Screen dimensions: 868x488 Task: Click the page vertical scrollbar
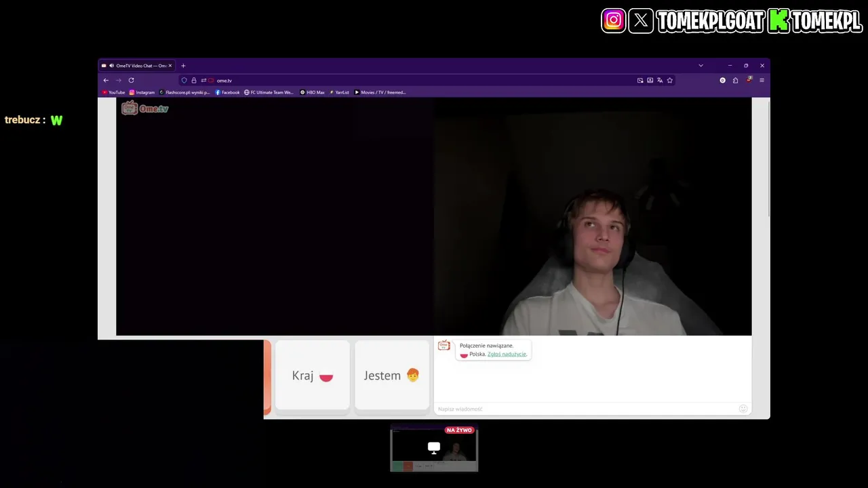point(769,159)
